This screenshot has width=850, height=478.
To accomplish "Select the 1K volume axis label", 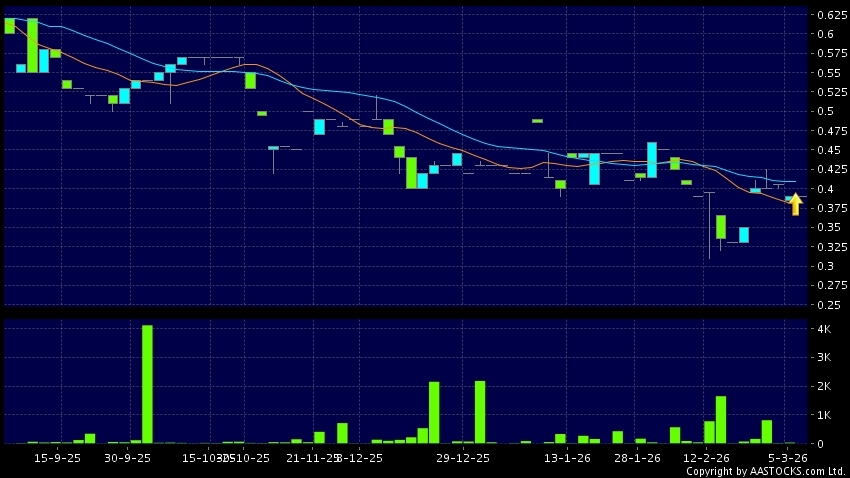I will point(825,415).
